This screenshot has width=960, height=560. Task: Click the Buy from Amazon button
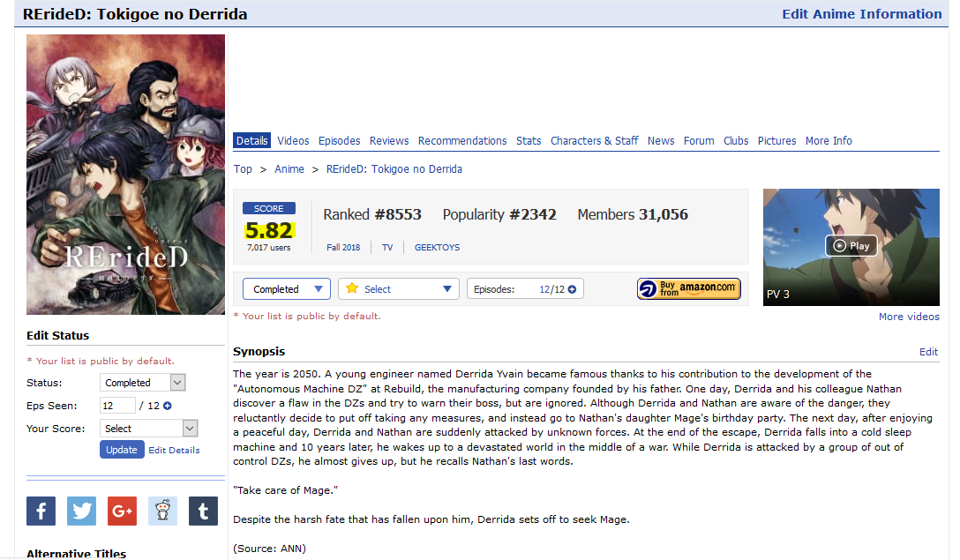(x=689, y=289)
